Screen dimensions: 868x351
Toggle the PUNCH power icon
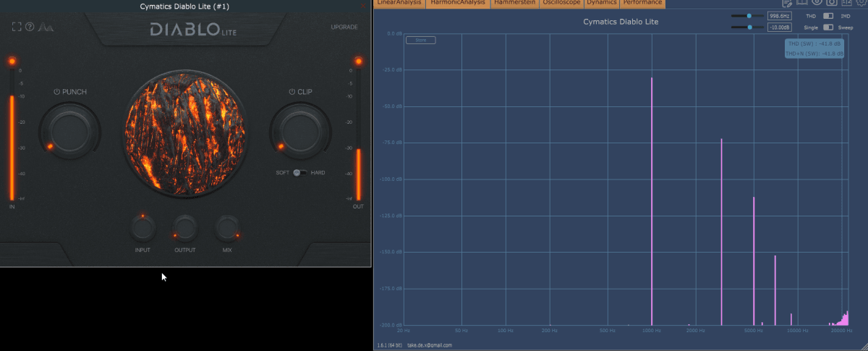(x=57, y=92)
